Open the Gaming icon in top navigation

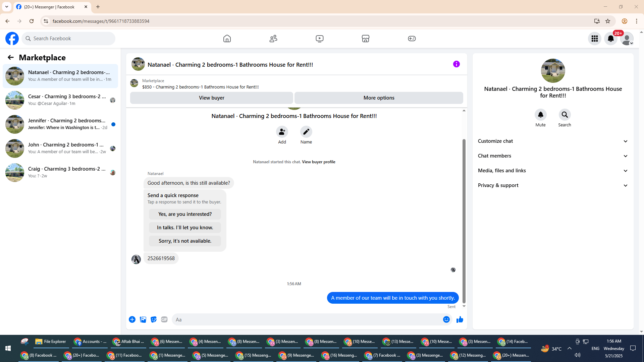[x=412, y=39]
